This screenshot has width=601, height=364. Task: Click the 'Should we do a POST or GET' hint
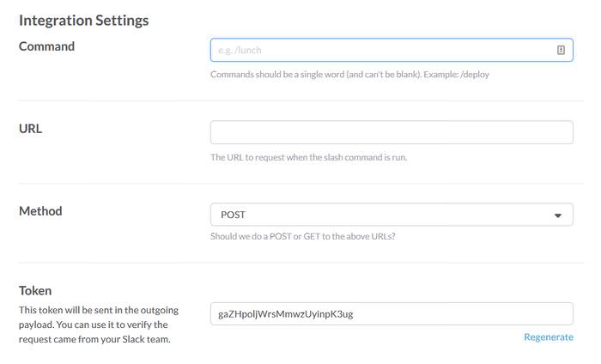pyautogui.click(x=303, y=236)
